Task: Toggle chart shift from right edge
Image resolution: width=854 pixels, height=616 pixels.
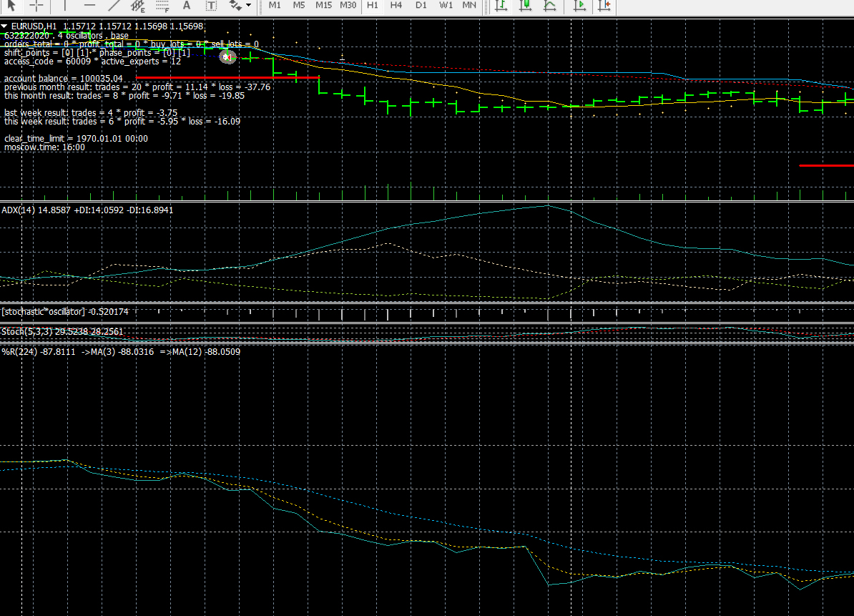Action: (x=604, y=5)
